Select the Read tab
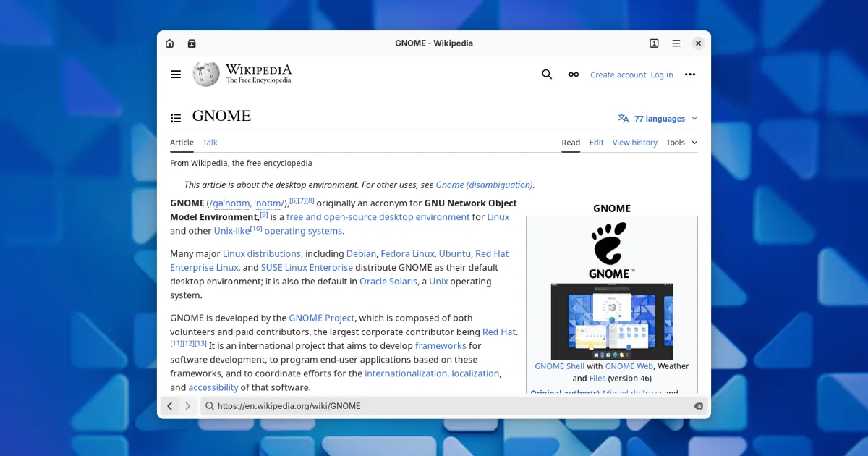868x456 pixels. point(571,143)
